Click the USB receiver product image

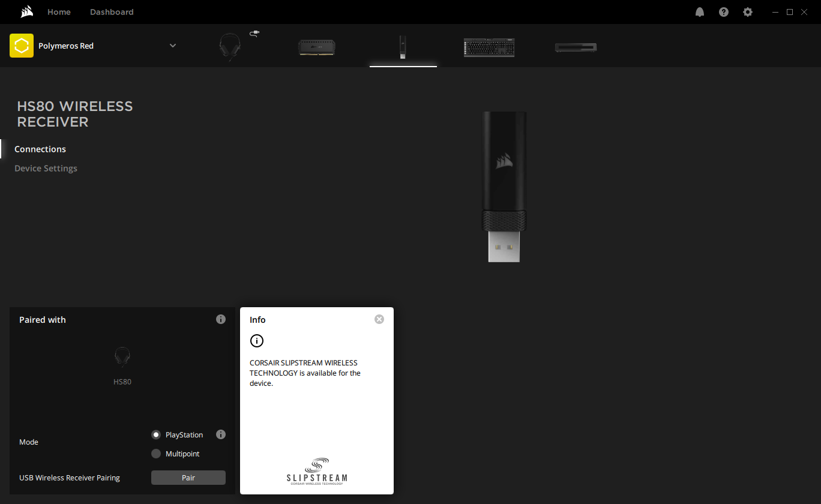point(504,187)
